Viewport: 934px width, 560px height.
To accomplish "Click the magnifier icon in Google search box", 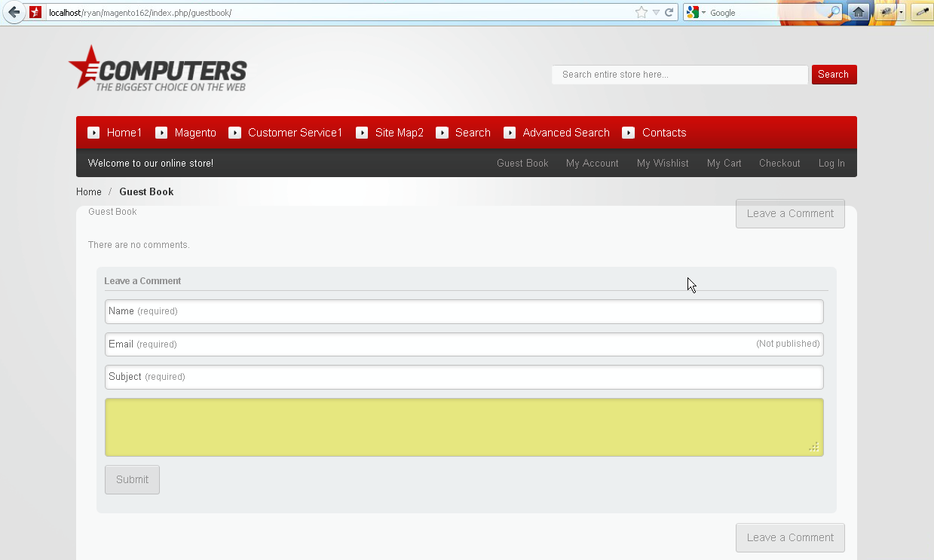I will click(x=833, y=12).
